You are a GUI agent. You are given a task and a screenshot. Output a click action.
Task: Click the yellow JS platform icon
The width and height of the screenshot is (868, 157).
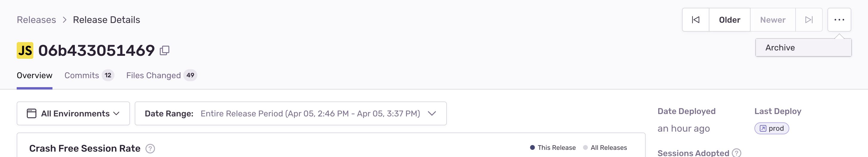tap(25, 51)
